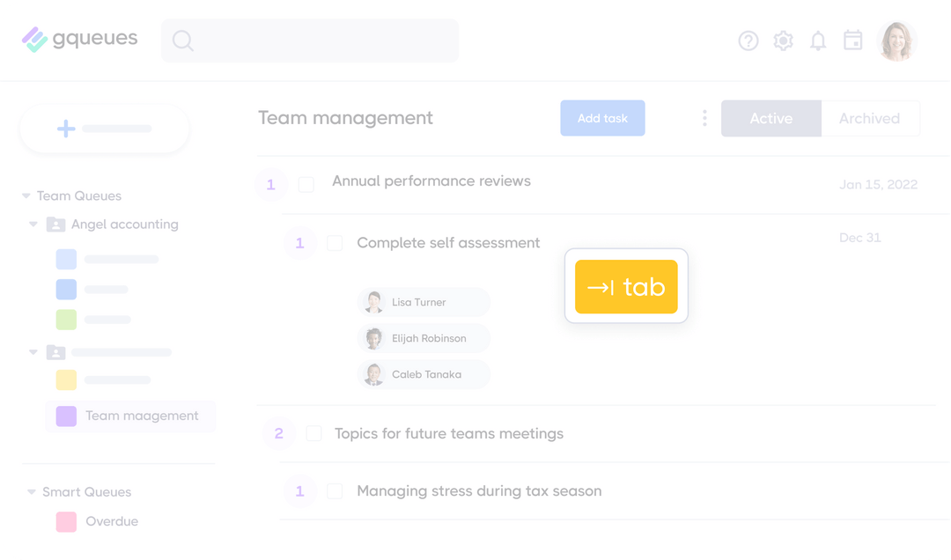951x560 pixels.
Task: Open the Overdue smart queue
Action: click(114, 521)
